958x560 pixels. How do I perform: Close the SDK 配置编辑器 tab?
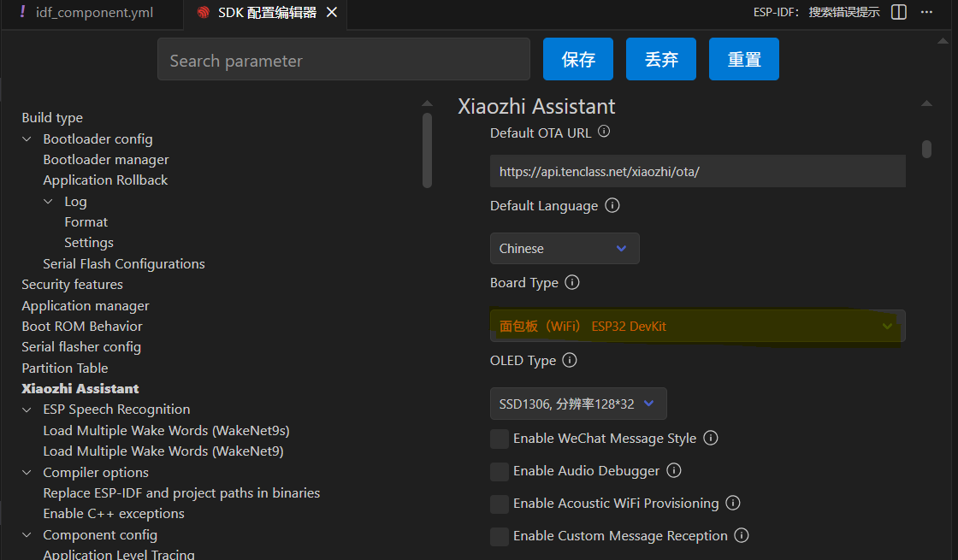pyautogui.click(x=332, y=12)
